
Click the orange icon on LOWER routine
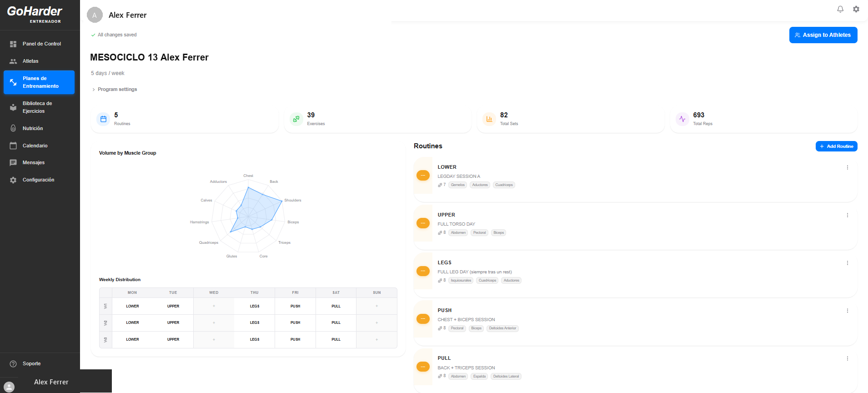pyautogui.click(x=423, y=175)
